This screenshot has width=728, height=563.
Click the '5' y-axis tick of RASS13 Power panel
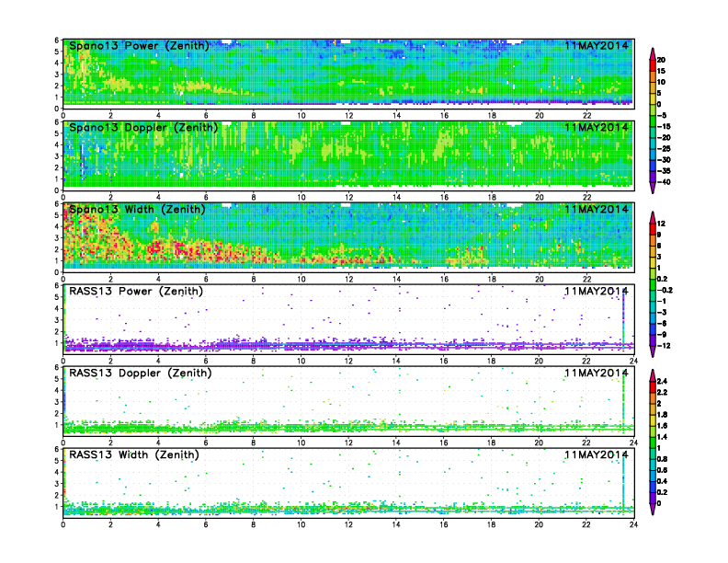click(x=57, y=297)
